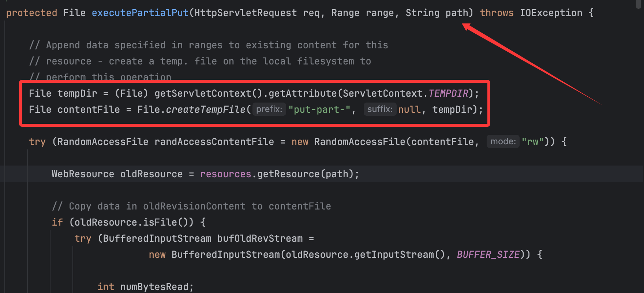Click IOException in the throws clause

point(551,13)
